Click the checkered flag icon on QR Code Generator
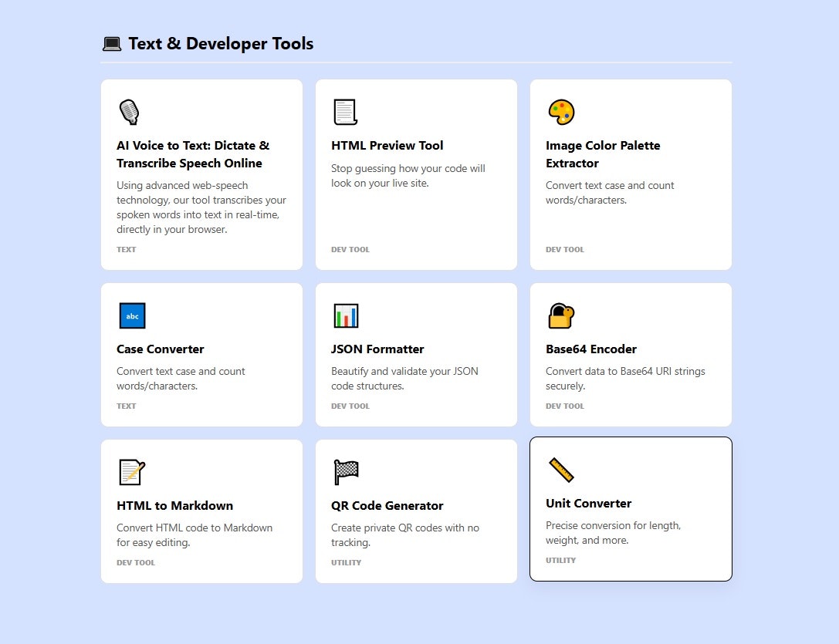 pyautogui.click(x=345, y=472)
